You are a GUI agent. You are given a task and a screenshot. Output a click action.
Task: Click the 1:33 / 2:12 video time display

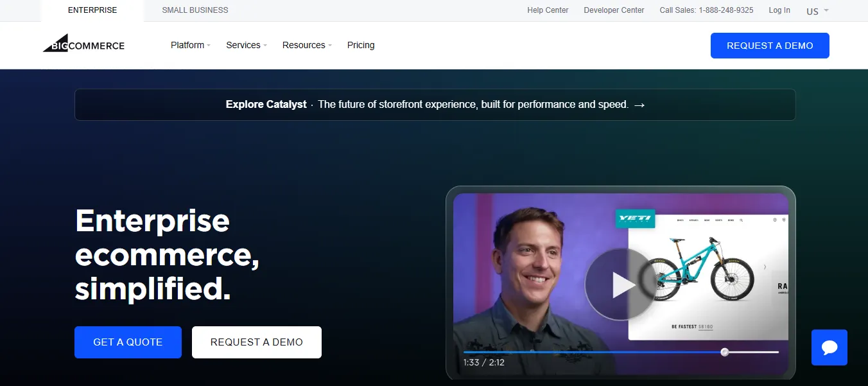484,362
